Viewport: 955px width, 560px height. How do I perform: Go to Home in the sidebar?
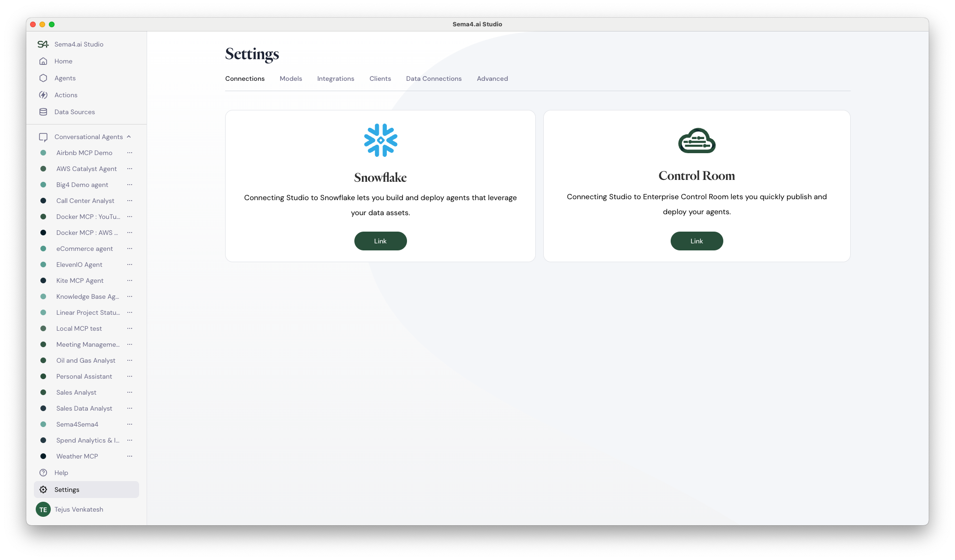pyautogui.click(x=63, y=61)
